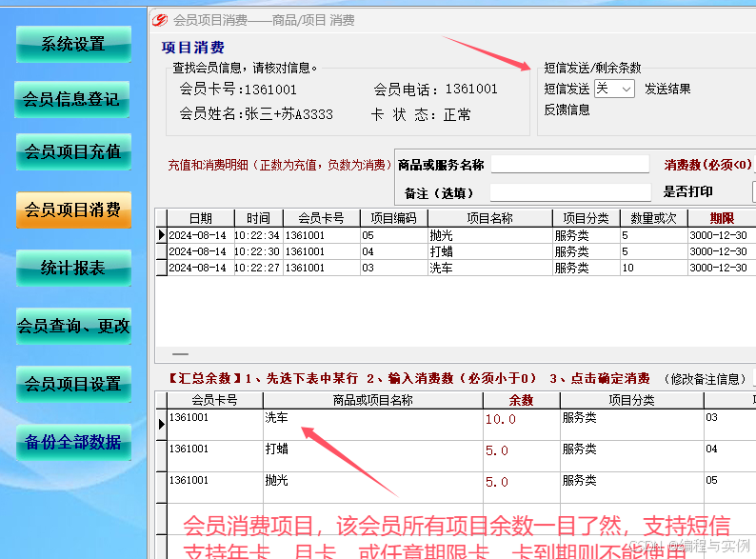Click the red 期限 column header
The image size is (756, 559).
[722, 218]
